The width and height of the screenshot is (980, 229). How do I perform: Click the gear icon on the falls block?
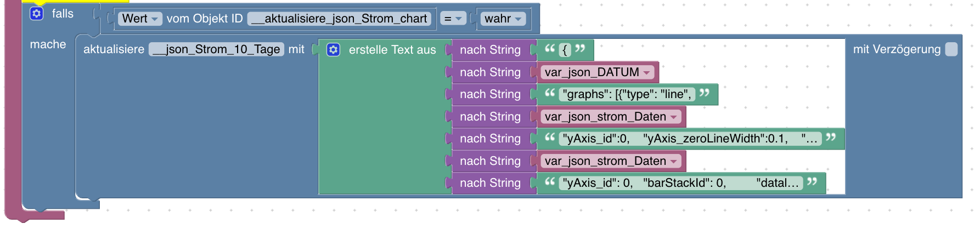coord(36,14)
